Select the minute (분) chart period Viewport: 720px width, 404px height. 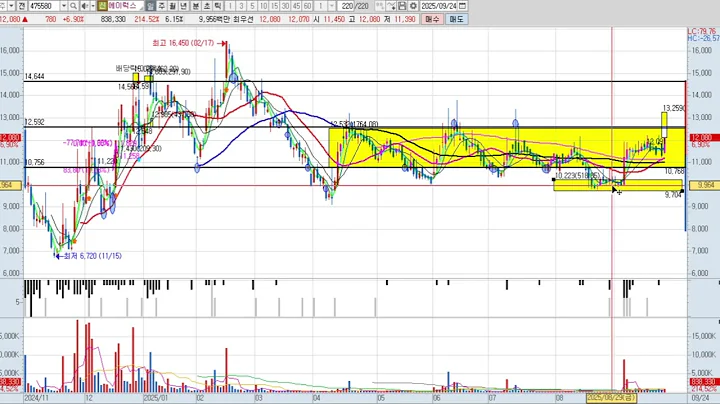coord(196,6)
